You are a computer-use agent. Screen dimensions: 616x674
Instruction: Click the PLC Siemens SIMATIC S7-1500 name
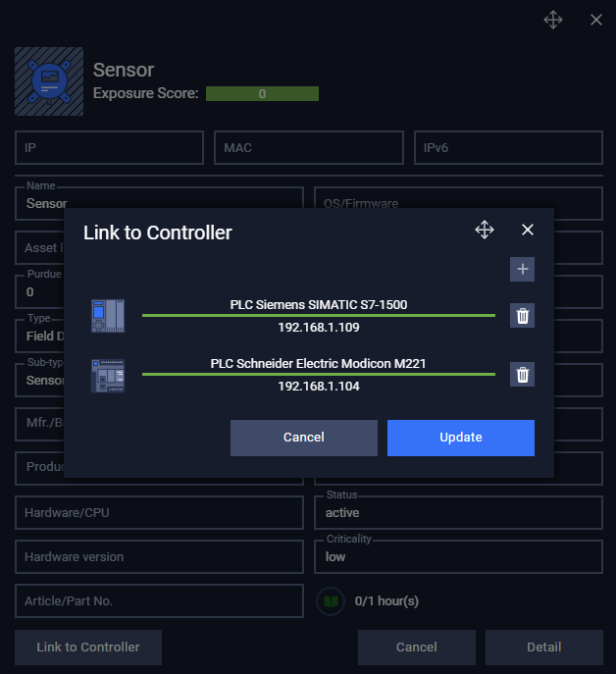click(318, 305)
